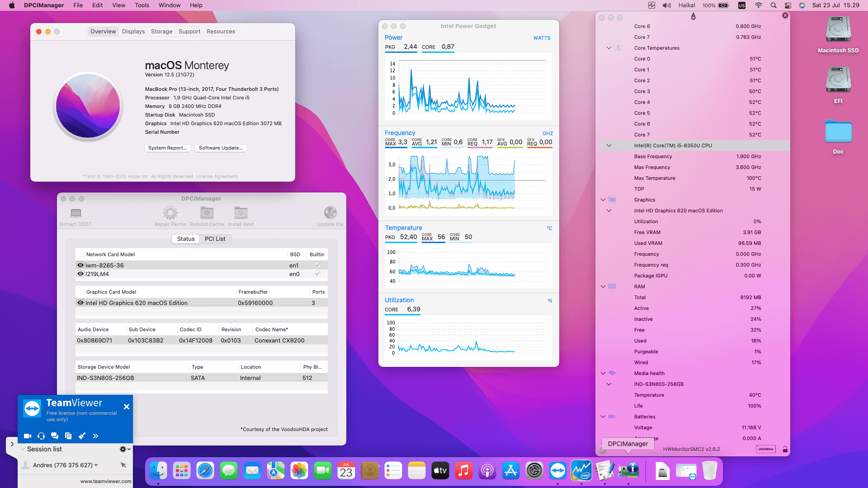Image resolution: width=868 pixels, height=488 pixels.
Task: Open TeamViewer session settings gear dropdown
Action: point(125,449)
